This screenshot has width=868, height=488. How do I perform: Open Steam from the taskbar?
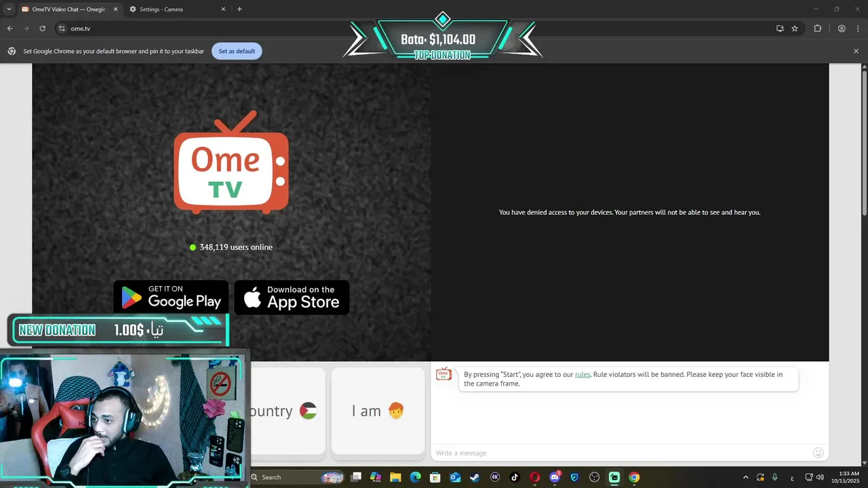tap(475, 477)
